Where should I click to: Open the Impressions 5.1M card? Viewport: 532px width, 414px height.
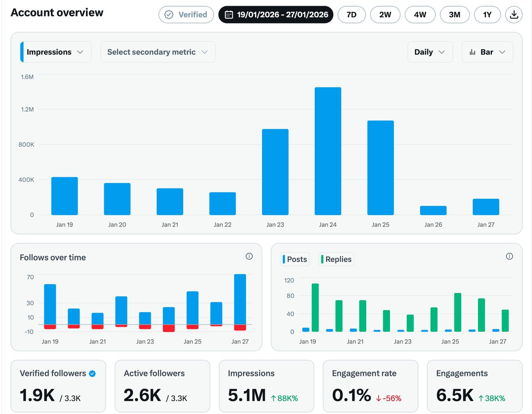(x=266, y=386)
